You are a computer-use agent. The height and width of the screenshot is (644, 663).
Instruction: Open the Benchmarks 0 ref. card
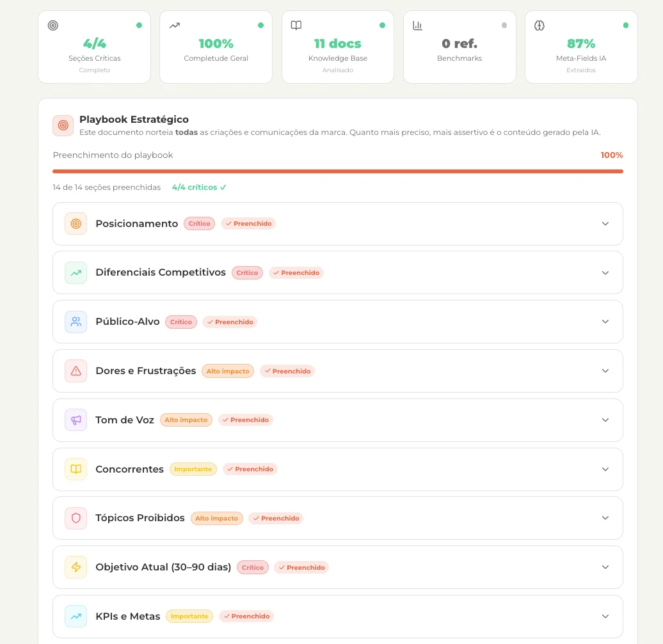point(459,47)
